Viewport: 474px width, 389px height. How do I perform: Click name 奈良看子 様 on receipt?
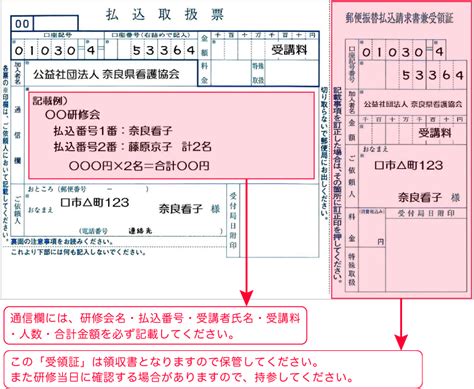429,198
